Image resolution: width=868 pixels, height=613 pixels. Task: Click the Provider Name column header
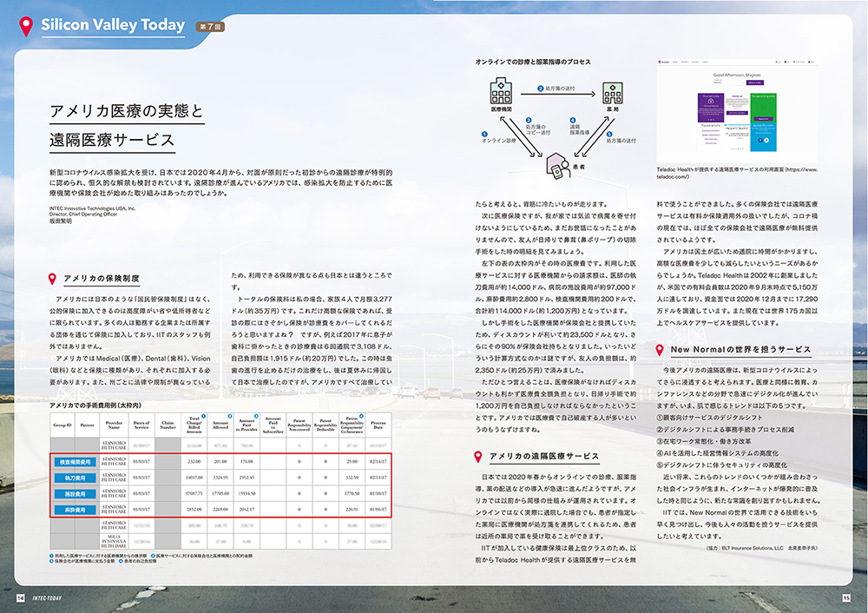click(x=114, y=425)
